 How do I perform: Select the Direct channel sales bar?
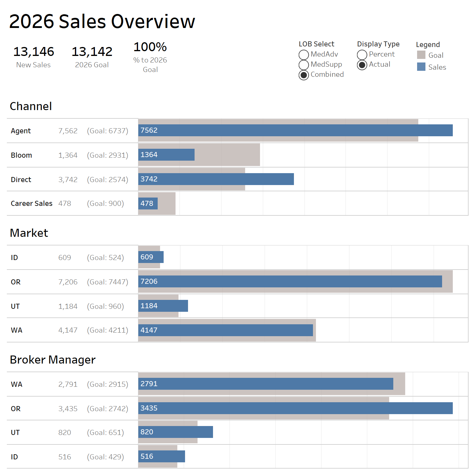click(214, 179)
